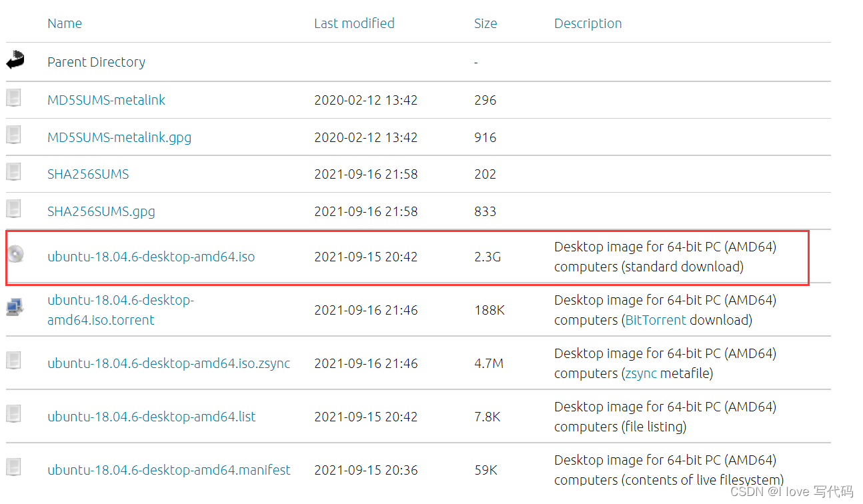Screen dimensions: 863x504
Task: Open ubuntu-18.04.6-desktop-amd64.manifest link
Action: [x=169, y=470]
